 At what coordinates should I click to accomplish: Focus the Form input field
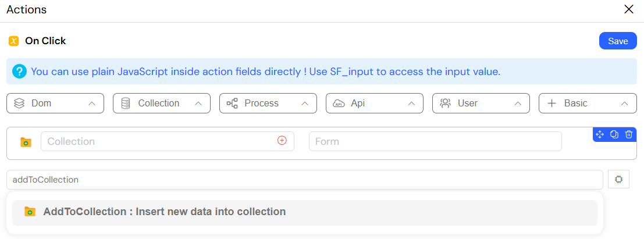(435, 141)
